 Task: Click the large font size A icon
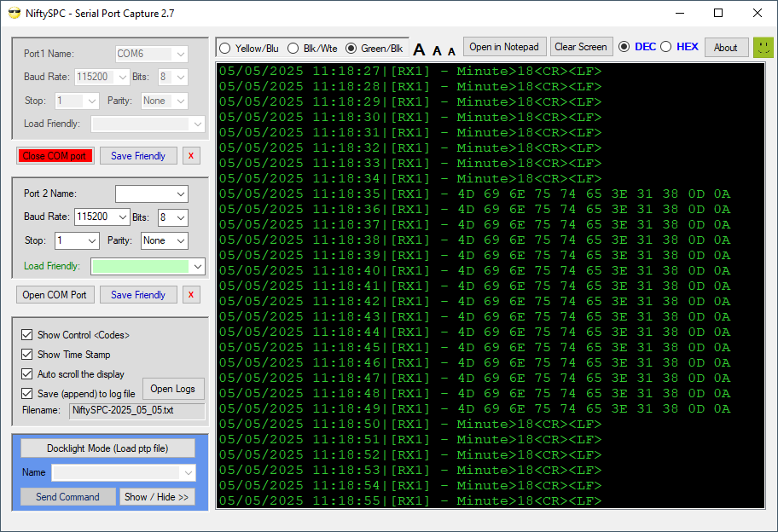[x=419, y=49]
